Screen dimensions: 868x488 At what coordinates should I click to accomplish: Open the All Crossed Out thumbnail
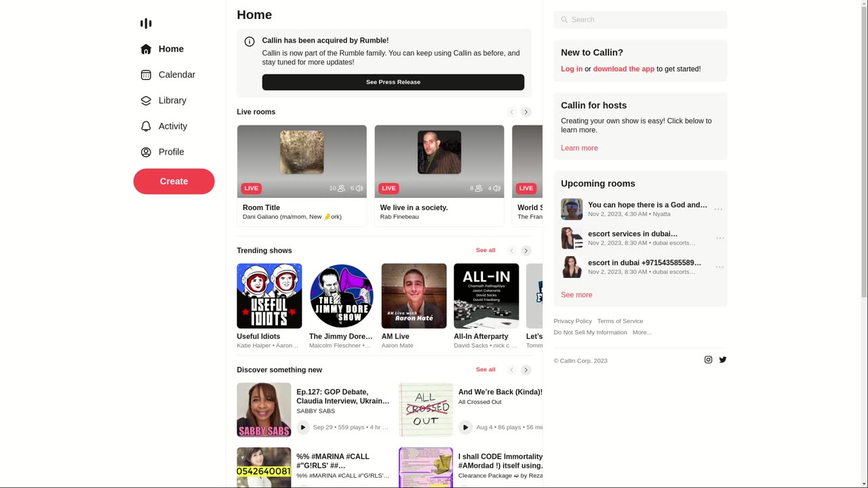(426, 410)
